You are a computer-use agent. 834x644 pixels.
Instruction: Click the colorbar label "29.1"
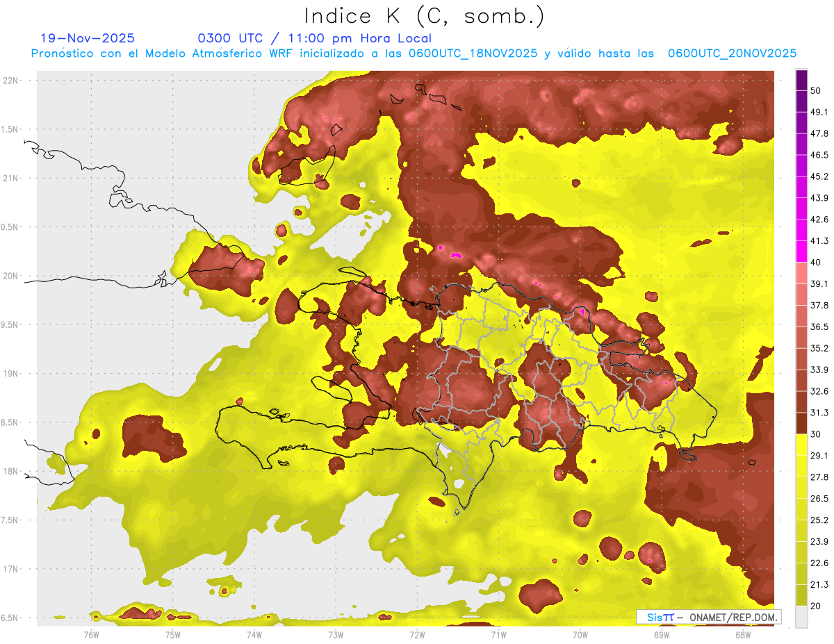click(819, 456)
